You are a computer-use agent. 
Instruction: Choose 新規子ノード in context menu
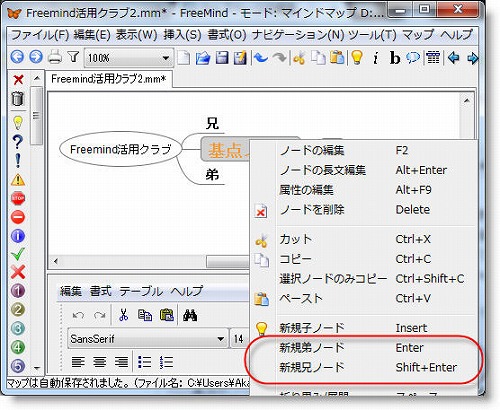pyautogui.click(x=364, y=328)
